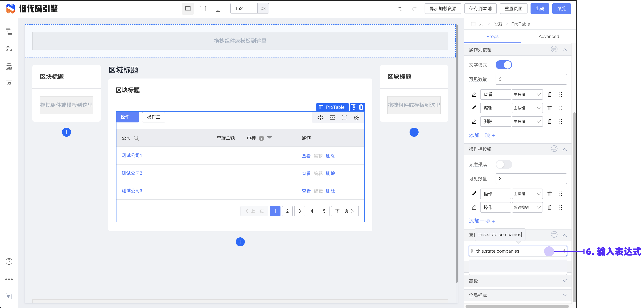This screenshot has height=308, width=644.
Task: Open the component library puzzle icon
Action: [9, 49]
